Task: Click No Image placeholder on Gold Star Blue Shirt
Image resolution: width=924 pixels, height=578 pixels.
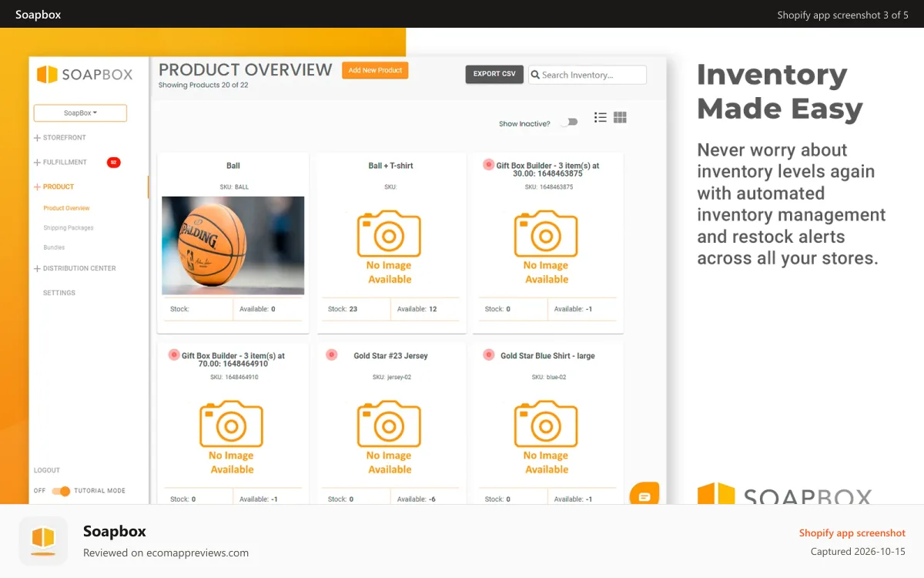Action: [x=547, y=437]
